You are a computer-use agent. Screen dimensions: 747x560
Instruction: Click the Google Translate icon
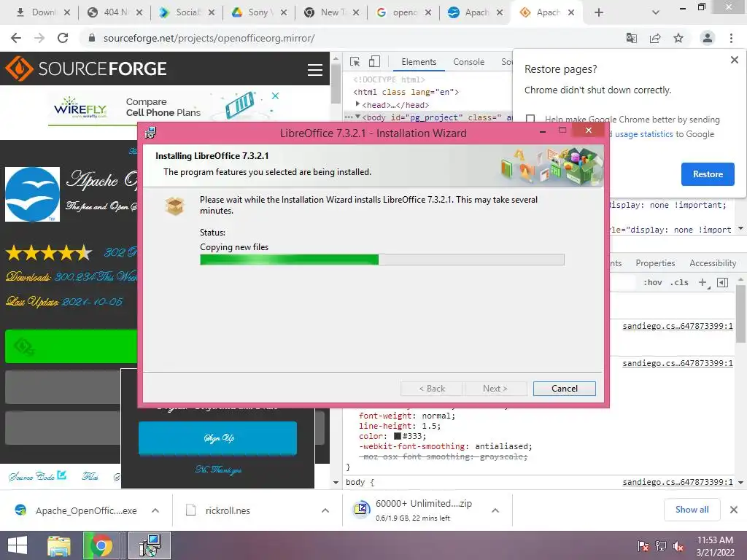pyautogui.click(x=632, y=38)
